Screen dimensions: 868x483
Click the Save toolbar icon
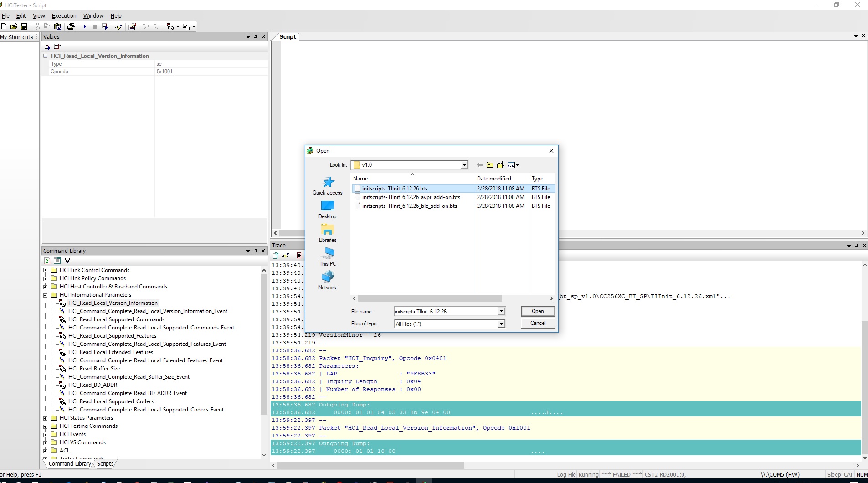point(24,26)
